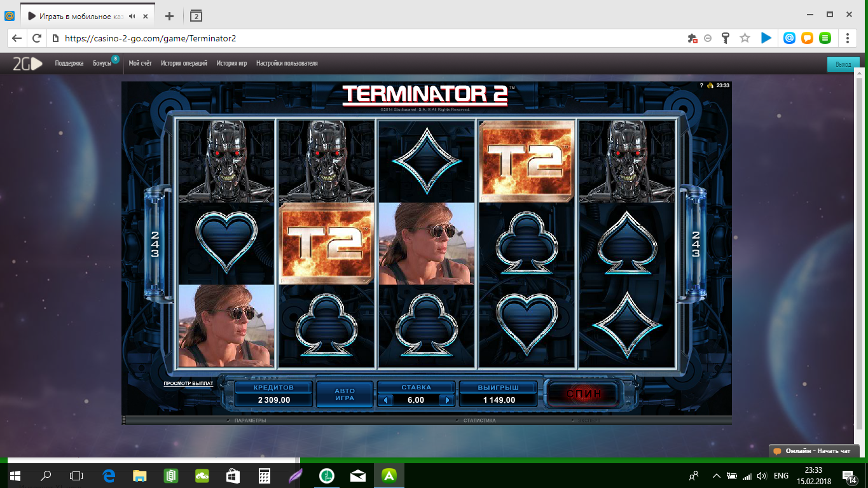Screen dimensions: 868x488
Task: Go back with the browser back arrow
Action: point(17,38)
